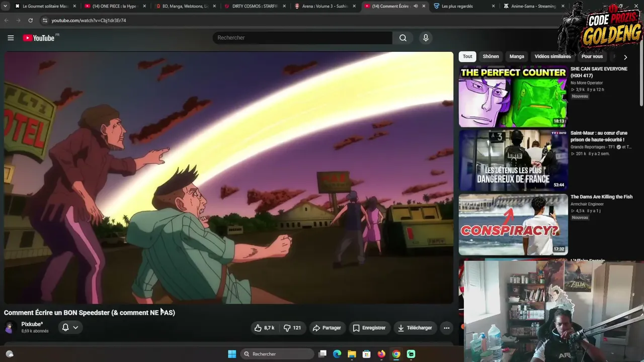Image resolution: width=644 pixels, height=362 pixels.
Task: Go forward in browser history
Action: point(18,20)
